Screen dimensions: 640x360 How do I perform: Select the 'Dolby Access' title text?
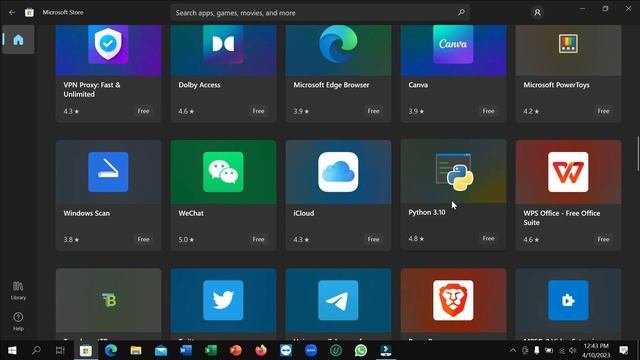[199, 85]
